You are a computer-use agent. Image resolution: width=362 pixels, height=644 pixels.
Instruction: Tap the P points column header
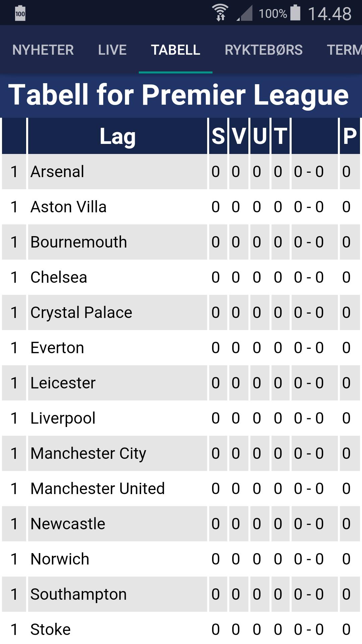pyautogui.click(x=350, y=136)
